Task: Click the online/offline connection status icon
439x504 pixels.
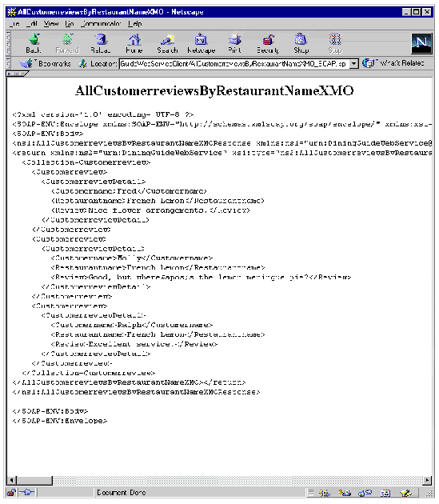Action: (26, 493)
